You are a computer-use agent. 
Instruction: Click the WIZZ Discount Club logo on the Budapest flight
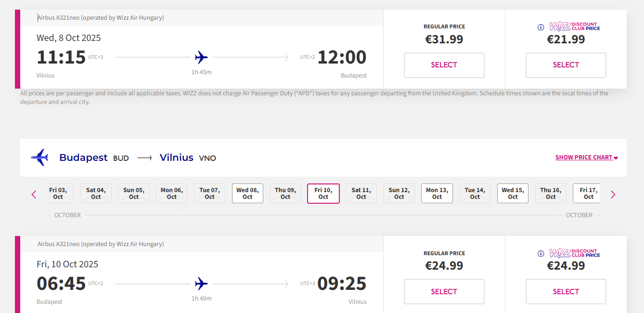575,26
